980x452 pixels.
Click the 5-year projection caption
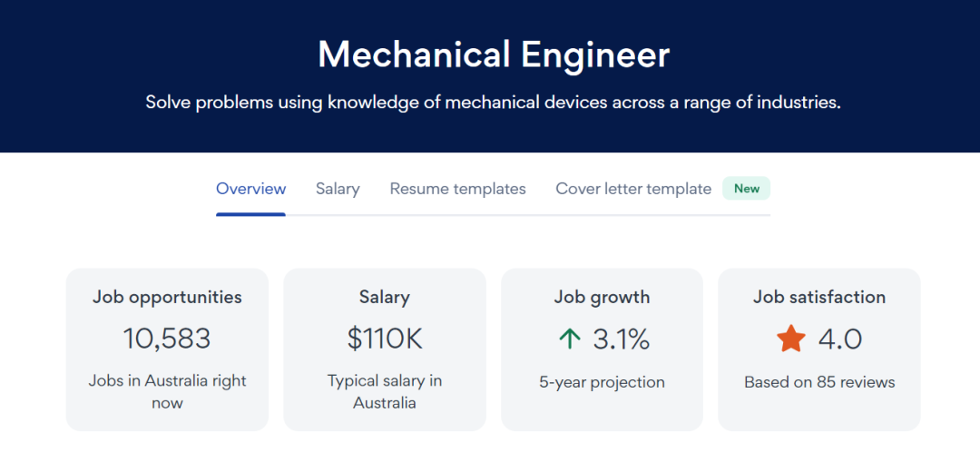[602, 382]
